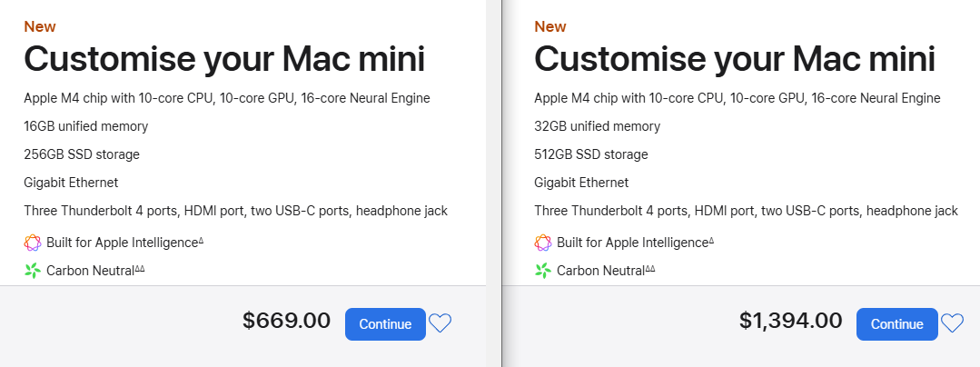Click the Apple Intelligence icon in the 32GB configuration
980x367 pixels.
tap(543, 243)
